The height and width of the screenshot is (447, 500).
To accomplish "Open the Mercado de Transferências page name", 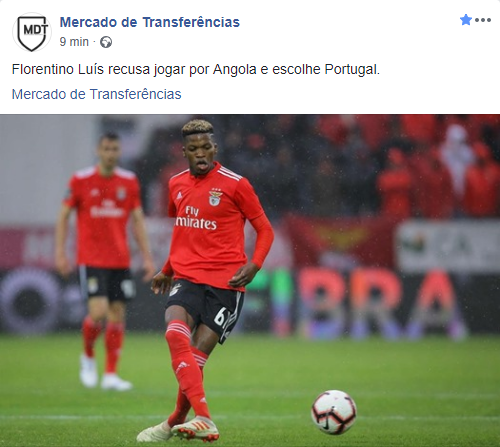I will pos(150,22).
